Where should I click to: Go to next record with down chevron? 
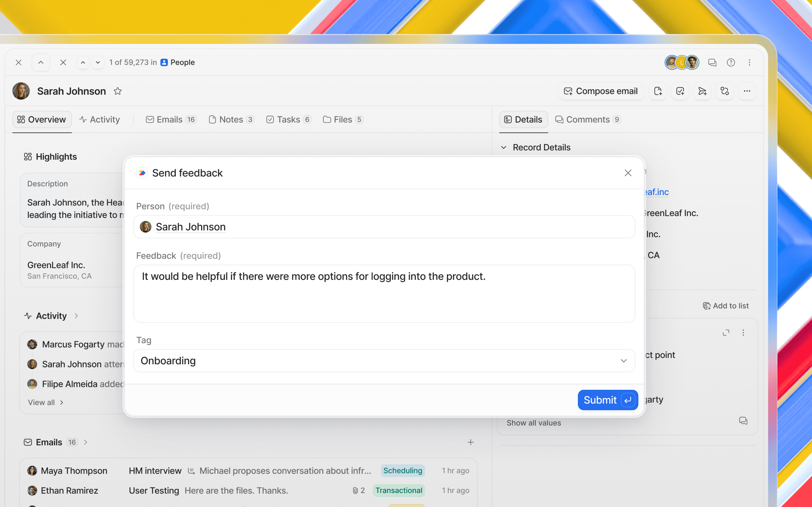[x=98, y=63]
